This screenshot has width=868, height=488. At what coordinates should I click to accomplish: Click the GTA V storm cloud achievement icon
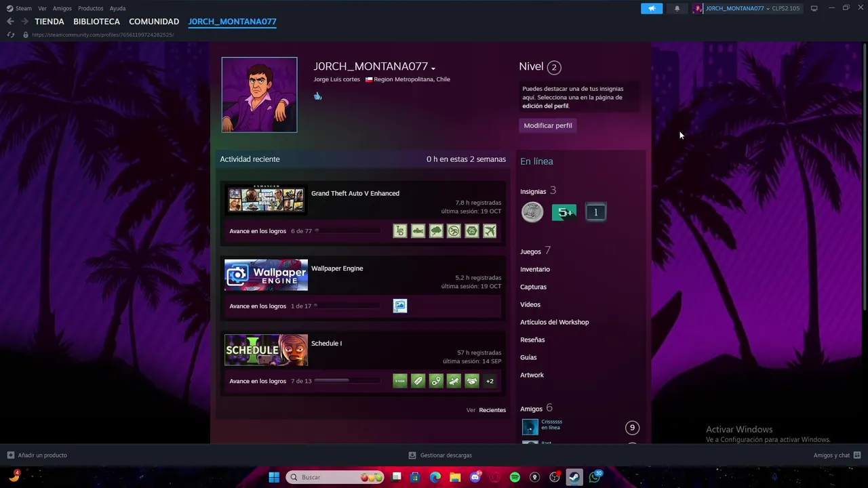[436, 231]
